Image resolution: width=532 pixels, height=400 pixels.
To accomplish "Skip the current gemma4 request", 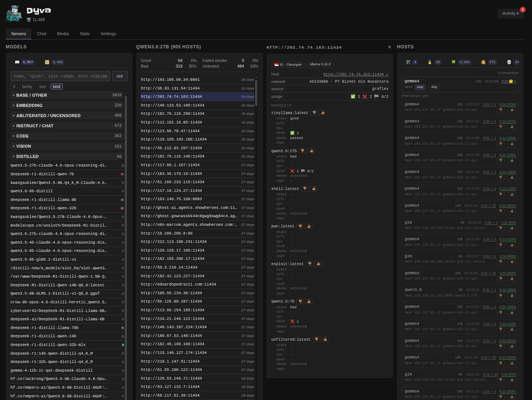I will point(434,87).
